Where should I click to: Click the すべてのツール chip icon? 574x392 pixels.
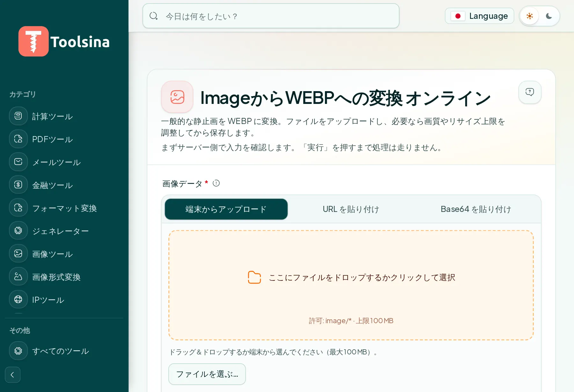coord(18,351)
